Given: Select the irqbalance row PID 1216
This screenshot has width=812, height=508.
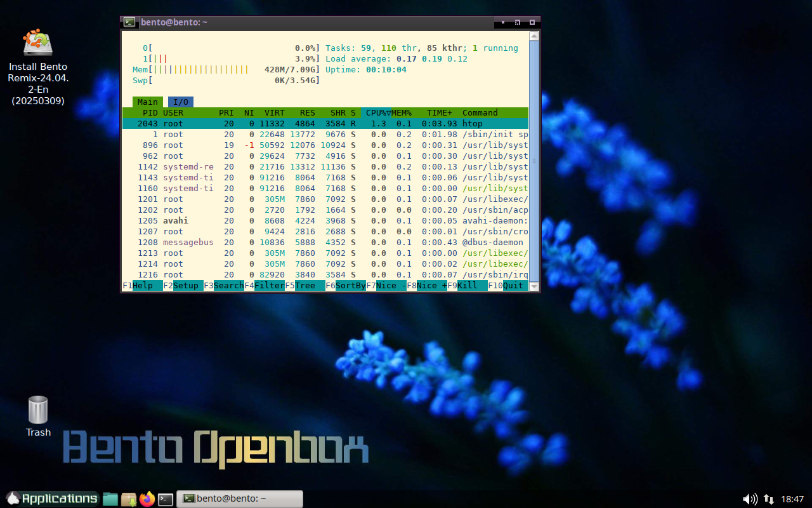Looking at the screenshot, I should click(325, 274).
